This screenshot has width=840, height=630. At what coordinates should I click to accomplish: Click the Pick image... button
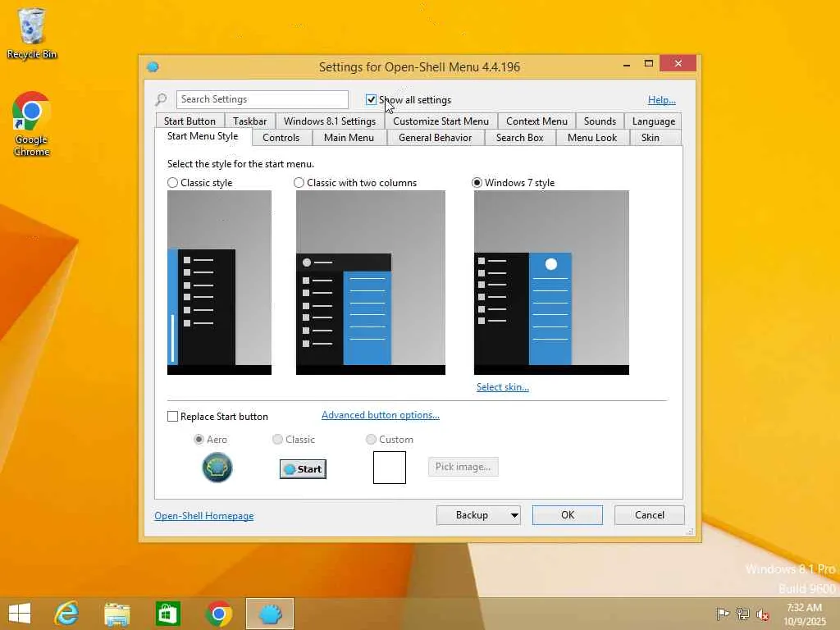tap(463, 467)
